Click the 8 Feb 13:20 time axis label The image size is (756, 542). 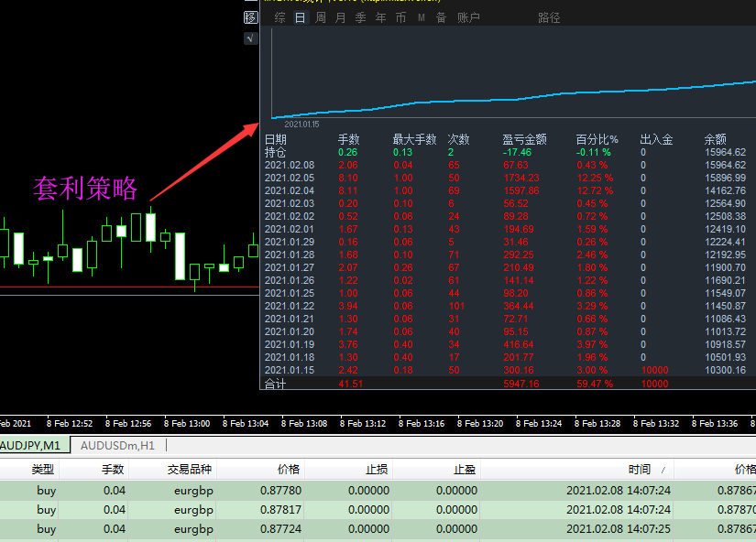click(x=480, y=424)
